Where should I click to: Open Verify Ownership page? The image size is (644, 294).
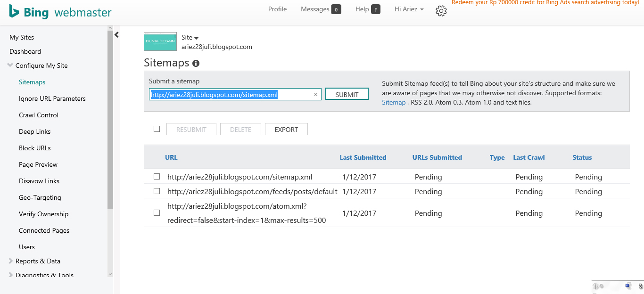(44, 214)
